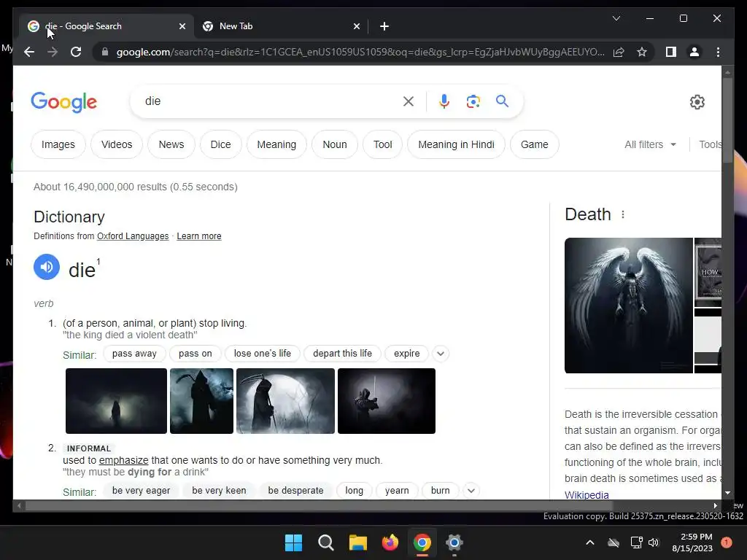Open File Explorer from taskbar
The height and width of the screenshot is (560, 747).
coord(357,542)
